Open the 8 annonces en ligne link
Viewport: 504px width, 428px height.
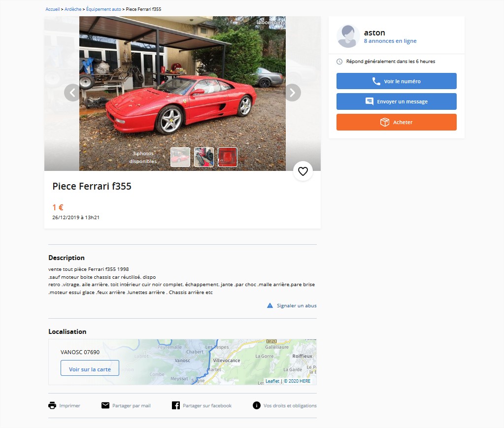tap(390, 41)
